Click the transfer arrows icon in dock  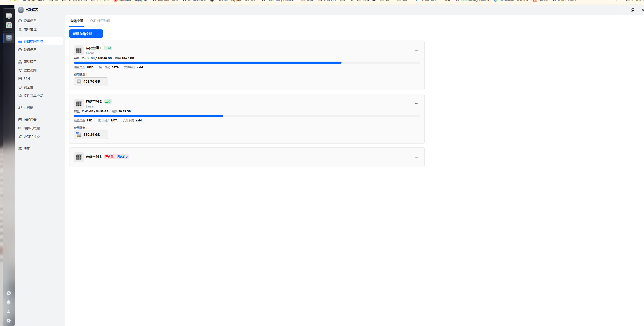tap(9, 293)
